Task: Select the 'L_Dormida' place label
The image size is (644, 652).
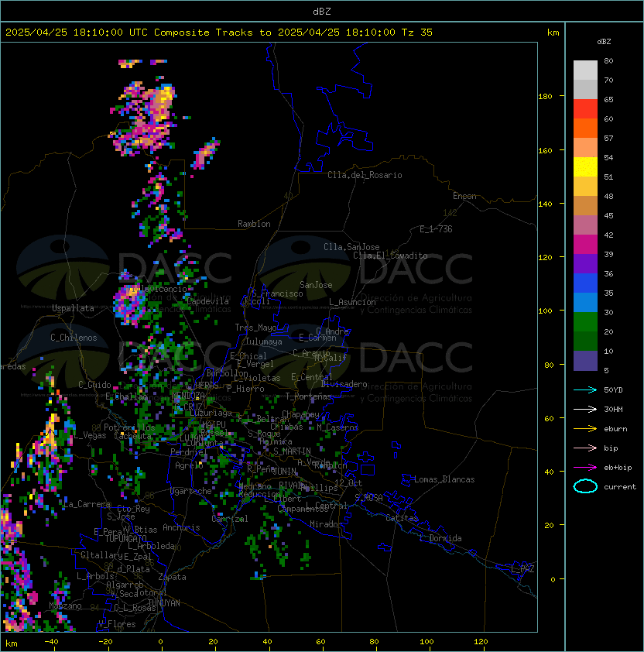Action: click(x=440, y=538)
